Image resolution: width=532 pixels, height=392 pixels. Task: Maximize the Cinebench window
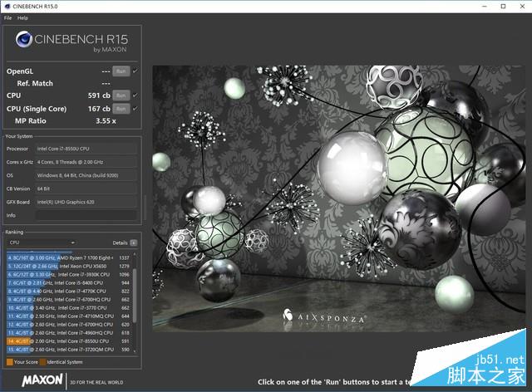pyautogui.click(x=504, y=6)
